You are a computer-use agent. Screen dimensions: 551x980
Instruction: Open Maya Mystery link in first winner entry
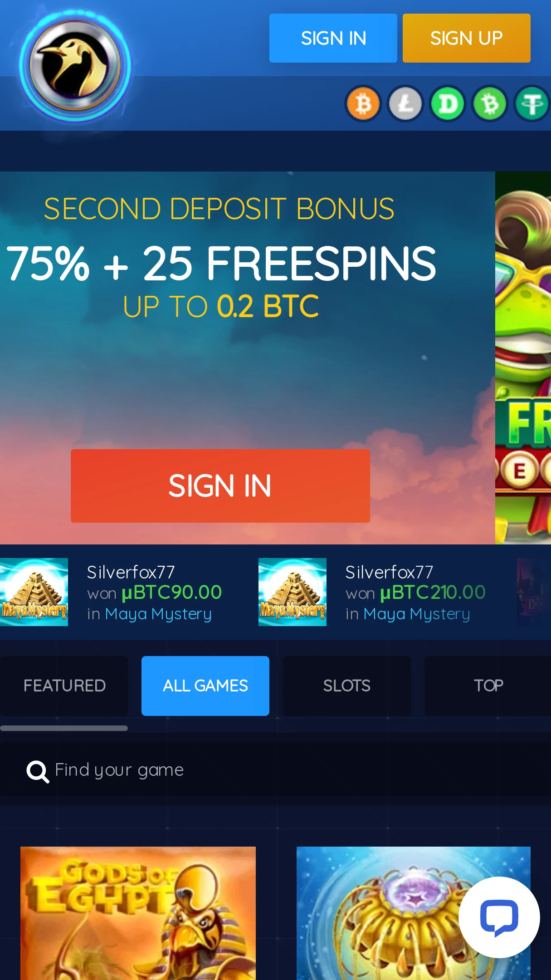pyautogui.click(x=158, y=614)
